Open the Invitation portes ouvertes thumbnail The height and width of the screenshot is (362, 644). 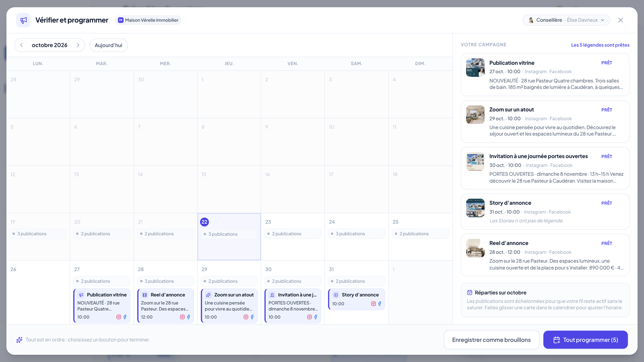[475, 161]
